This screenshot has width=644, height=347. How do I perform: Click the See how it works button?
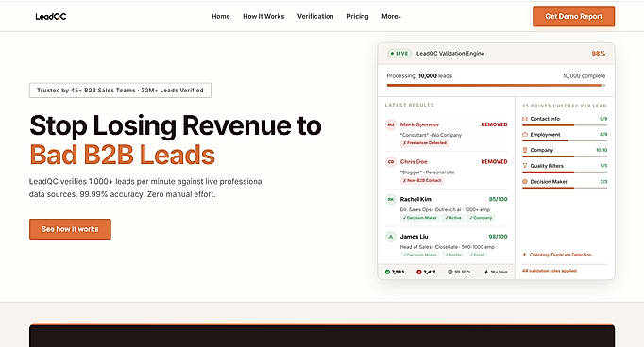tap(70, 229)
